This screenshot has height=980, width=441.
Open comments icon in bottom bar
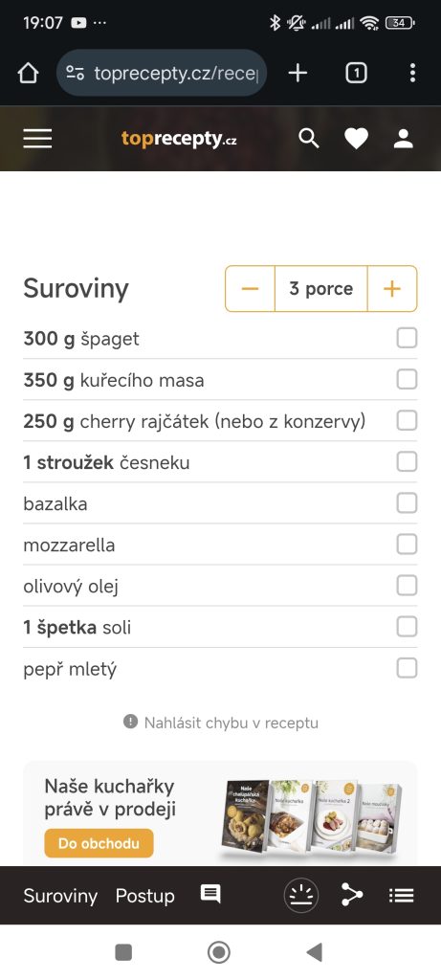coord(210,895)
